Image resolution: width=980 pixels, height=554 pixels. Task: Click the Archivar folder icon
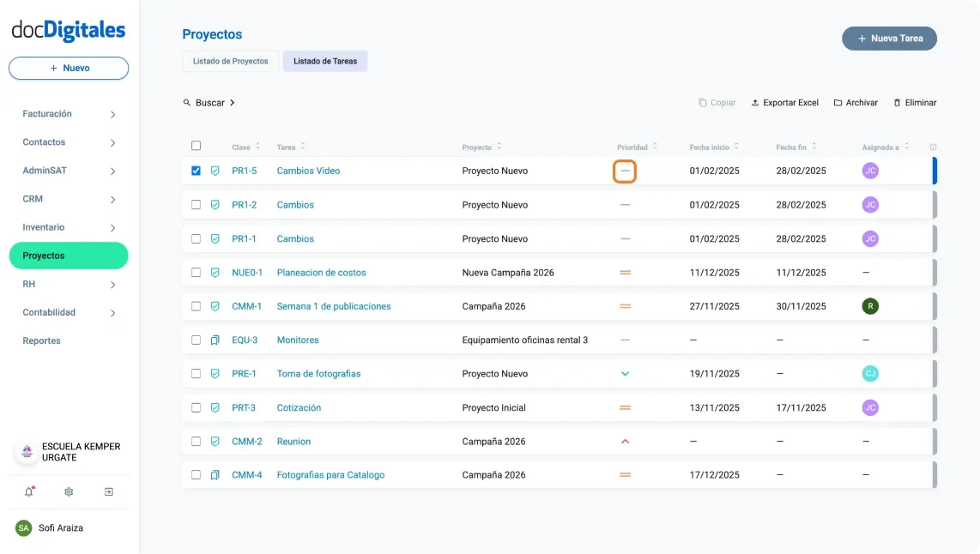(x=838, y=103)
